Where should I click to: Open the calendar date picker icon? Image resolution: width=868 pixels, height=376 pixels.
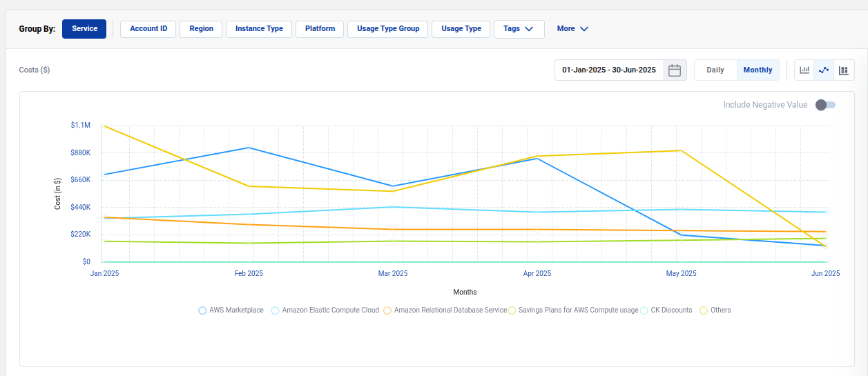pos(675,70)
